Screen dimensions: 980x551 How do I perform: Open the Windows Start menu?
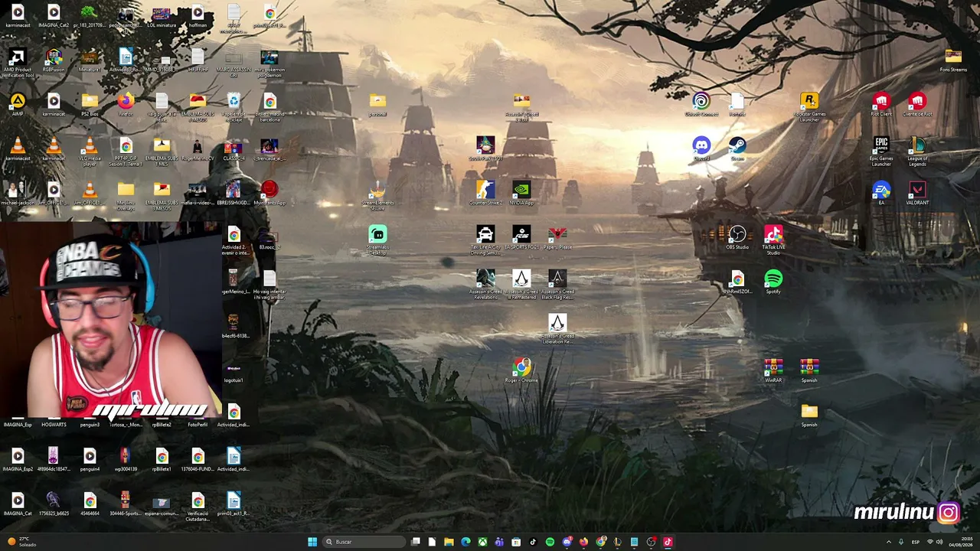click(x=312, y=542)
